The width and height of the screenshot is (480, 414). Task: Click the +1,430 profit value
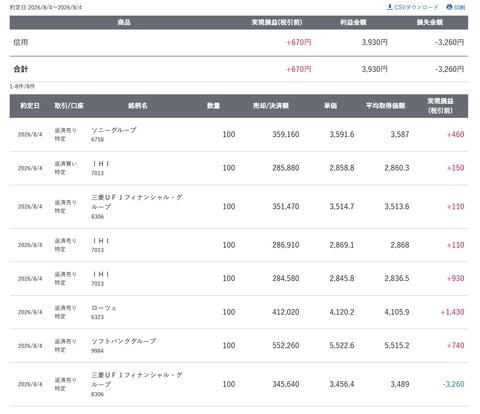pos(452,312)
